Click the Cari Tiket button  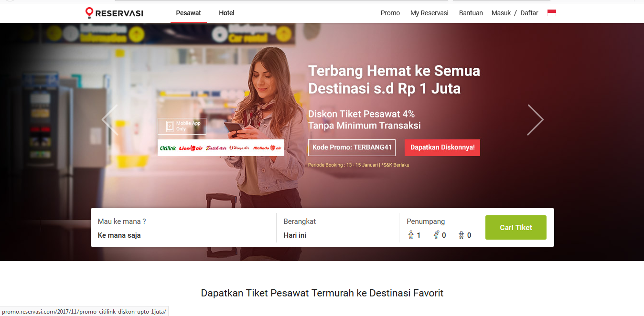click(x=516, y=228)
